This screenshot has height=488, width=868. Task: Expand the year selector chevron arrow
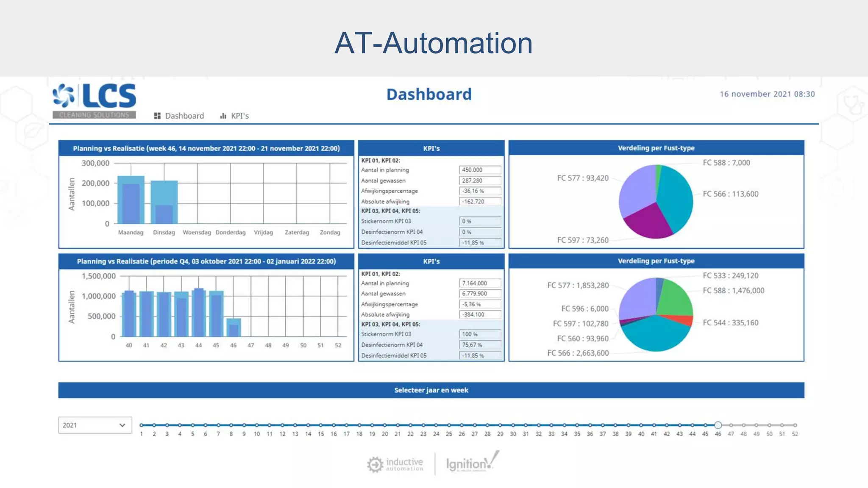122,425
